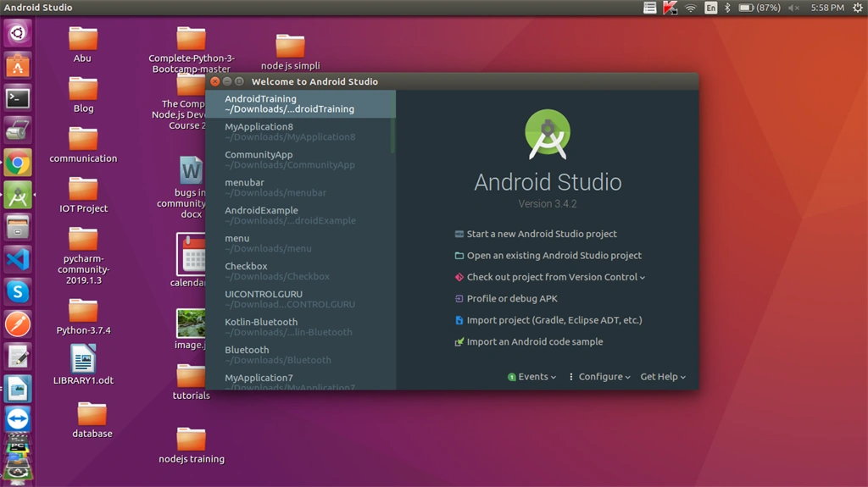868x487 pixels.
Task: Open Kaspersky indicator in top panel
Action: (670, 8)
